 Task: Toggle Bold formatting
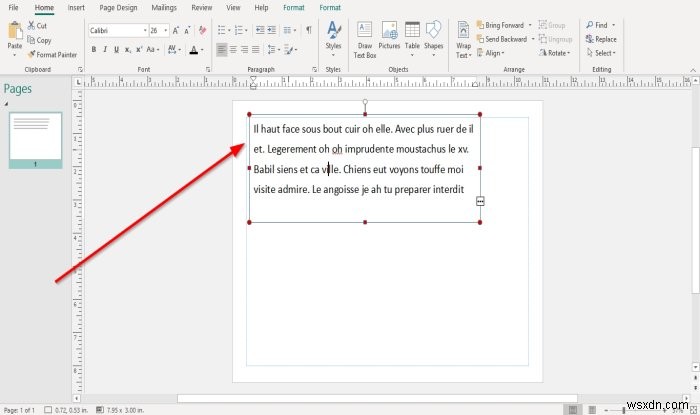tap(94, 50)
